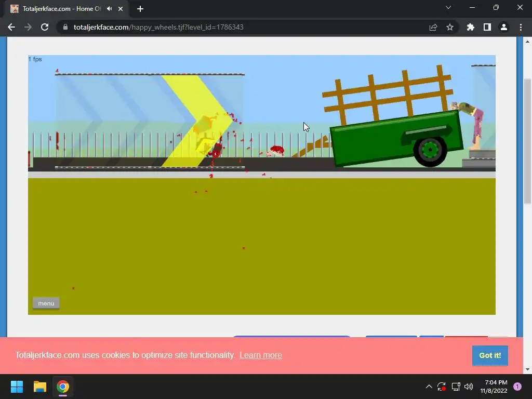Open the in-game menu button
The height and width of the screenshot is (399, 532).
46,303
